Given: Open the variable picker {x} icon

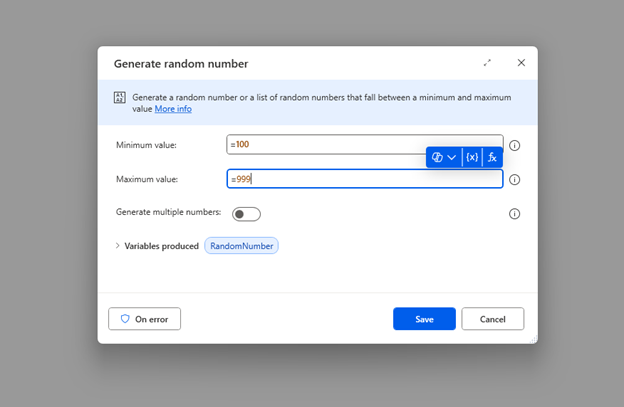Looking at the screenshot, I should click(x=472, y=157).
